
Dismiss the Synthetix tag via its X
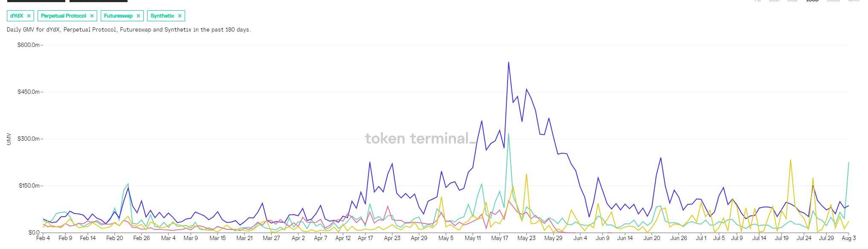point(180,16)
